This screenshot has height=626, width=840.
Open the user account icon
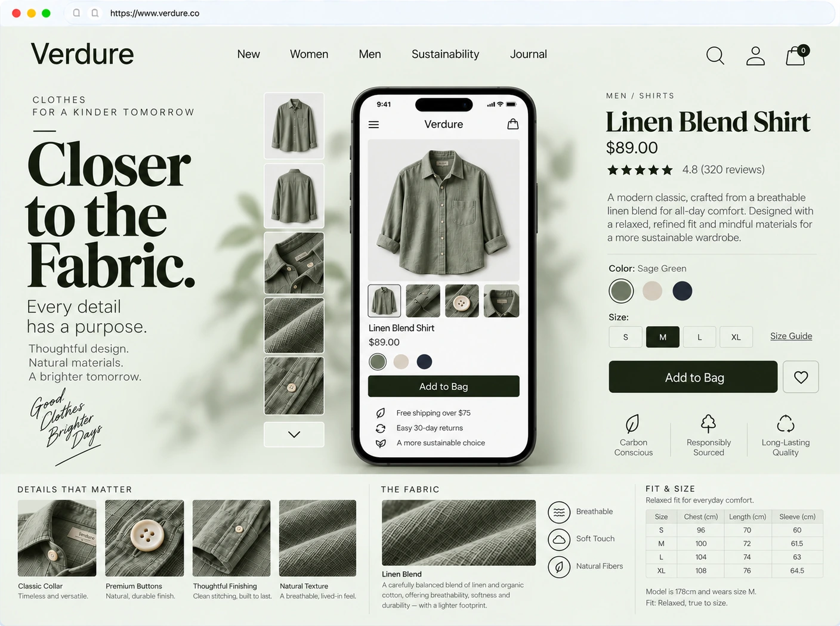pyautogui.click(x=755, y=55)
